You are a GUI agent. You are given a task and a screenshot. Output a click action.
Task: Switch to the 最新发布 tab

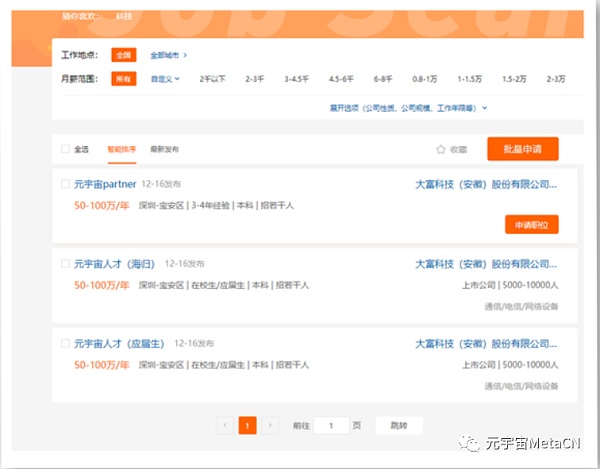click(164, 149)
